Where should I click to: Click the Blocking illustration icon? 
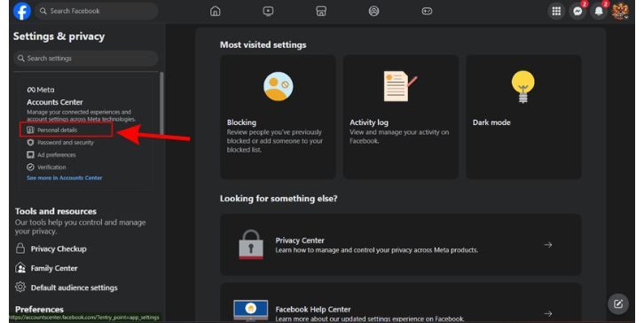pos(278,86)
